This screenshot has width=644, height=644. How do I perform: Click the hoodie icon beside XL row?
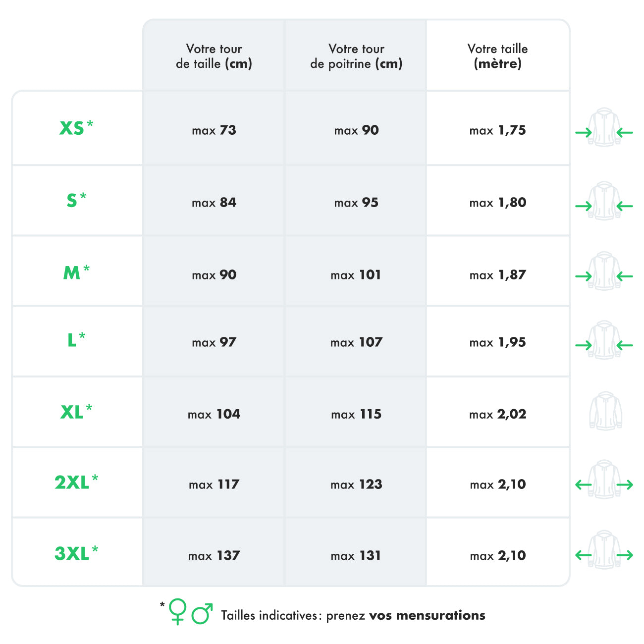pos(605,411)
